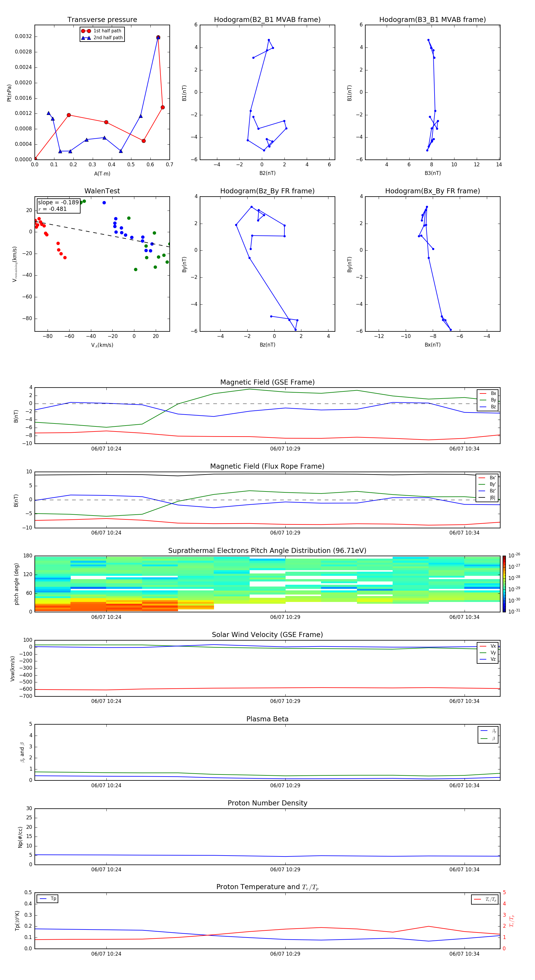Click 'B3(nT)' x-axis label

point(432,173)
